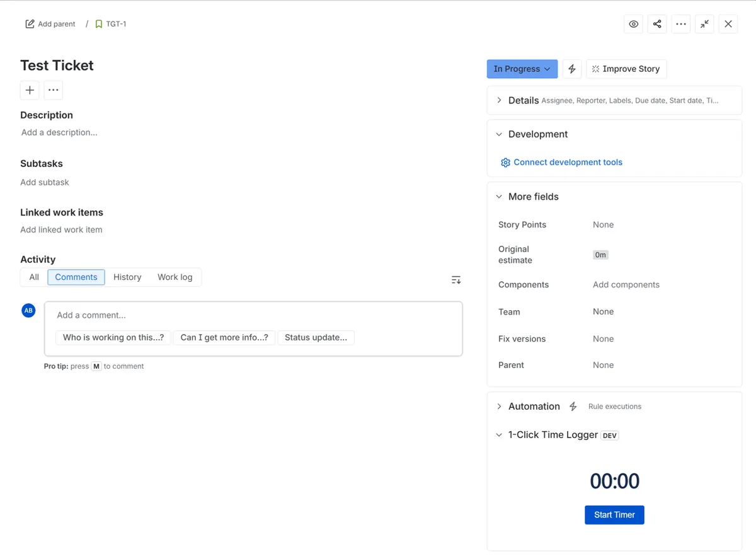Open the share icon menu
This screenshot has width=756, height=556.
657,24
